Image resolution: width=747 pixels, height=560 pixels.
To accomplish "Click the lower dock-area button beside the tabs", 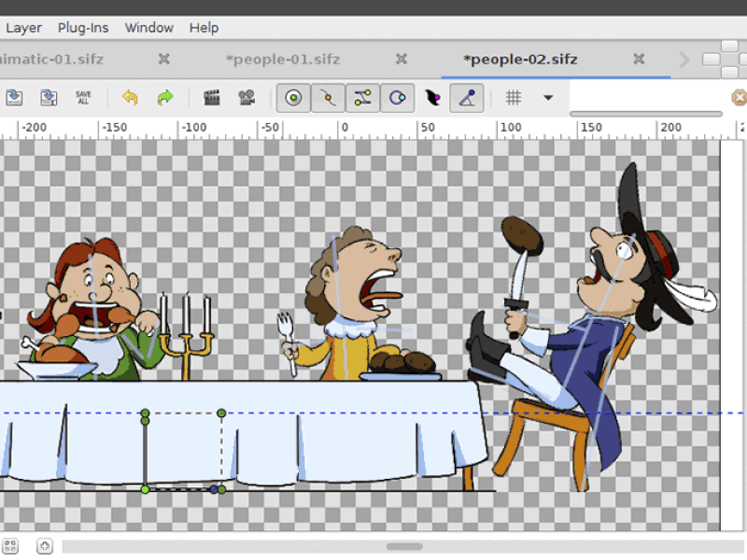I will coord(729,73).
